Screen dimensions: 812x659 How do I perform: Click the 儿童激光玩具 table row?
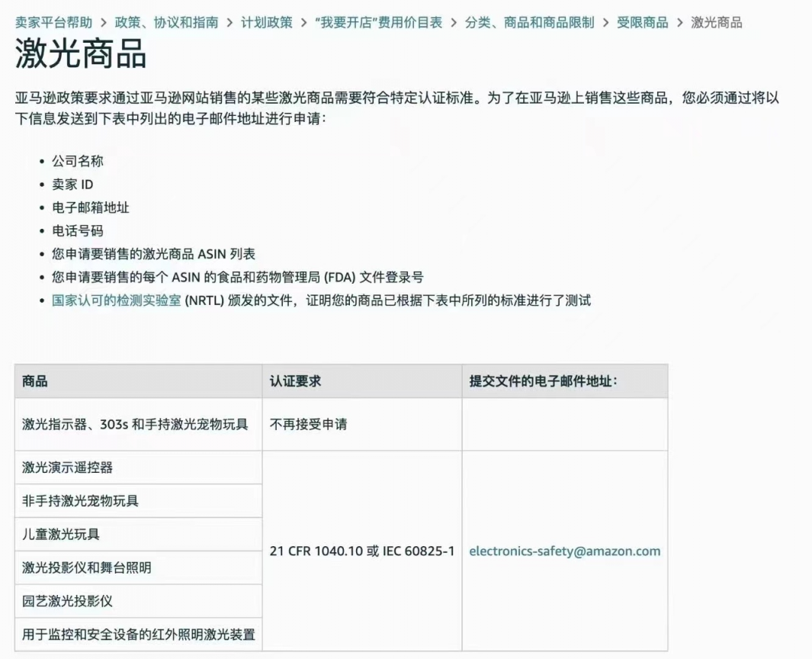138,534
